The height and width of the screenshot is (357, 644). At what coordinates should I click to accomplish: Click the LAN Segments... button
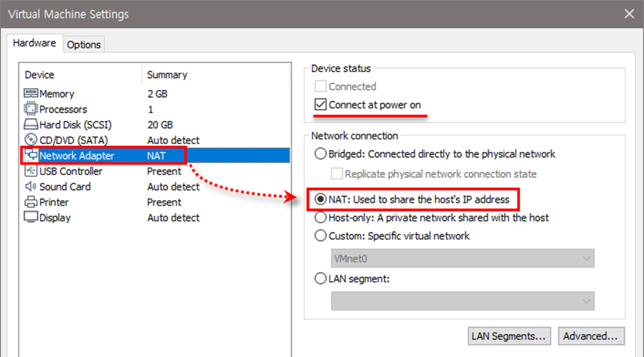(x=510, y=336)
